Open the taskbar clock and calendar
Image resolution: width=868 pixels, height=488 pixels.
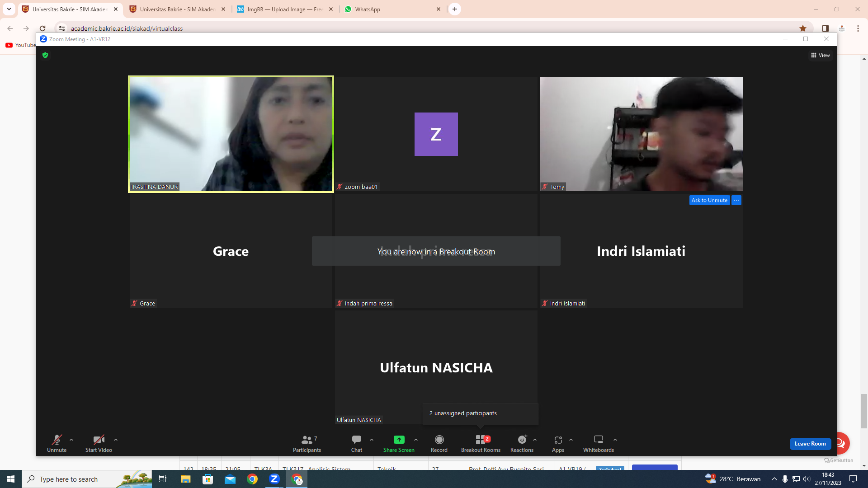(x=828, y=479)
